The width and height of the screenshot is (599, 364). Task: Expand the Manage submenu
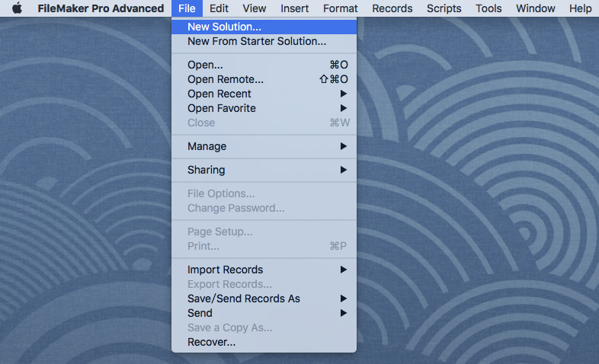pyautogui.click(x=264, y=146)
